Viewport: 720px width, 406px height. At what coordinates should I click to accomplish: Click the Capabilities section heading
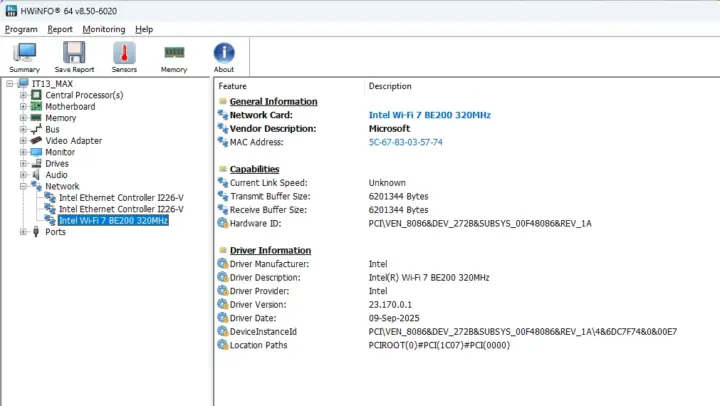coord(254,169)
